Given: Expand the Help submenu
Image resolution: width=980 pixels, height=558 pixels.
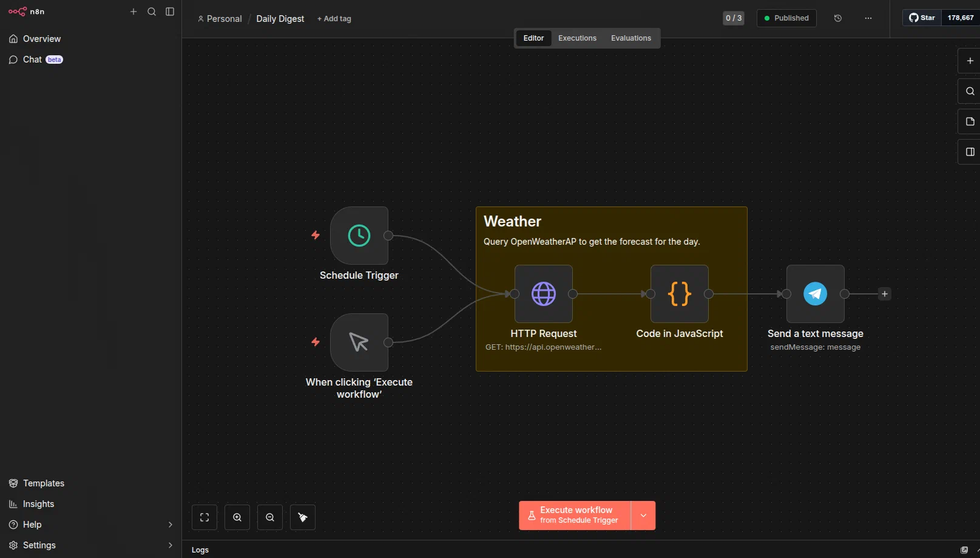Looking at the screenshot, I should tap(170, 525).
